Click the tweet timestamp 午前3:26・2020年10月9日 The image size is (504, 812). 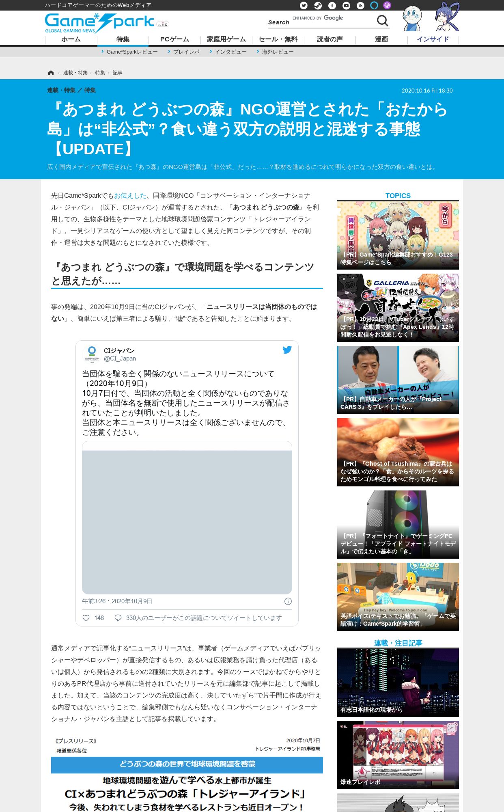coord(117,601)
